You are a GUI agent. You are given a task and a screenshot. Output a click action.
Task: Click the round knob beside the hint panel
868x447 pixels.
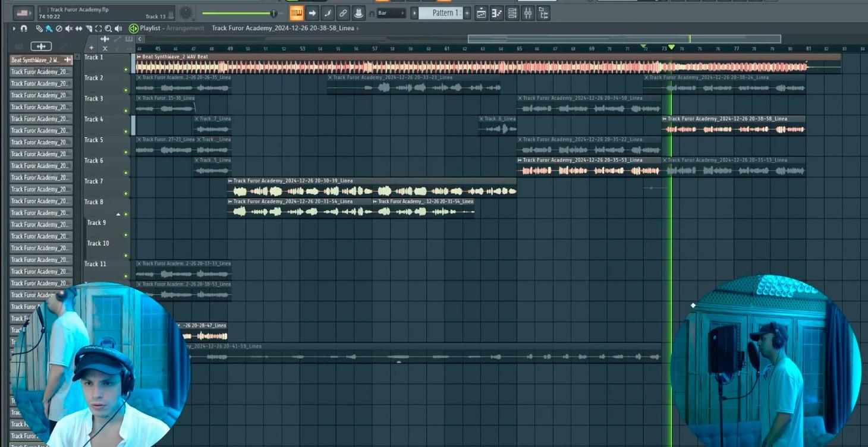coord(186,13)
